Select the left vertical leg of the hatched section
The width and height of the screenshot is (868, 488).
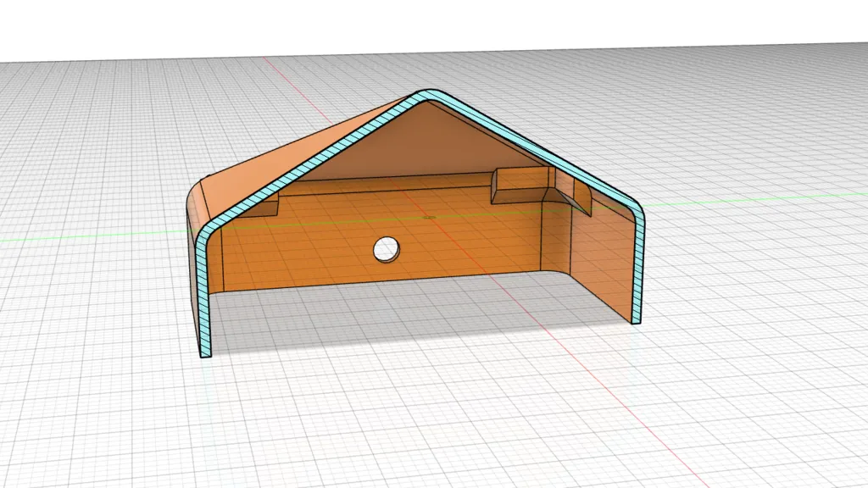(x=201, y=297)
